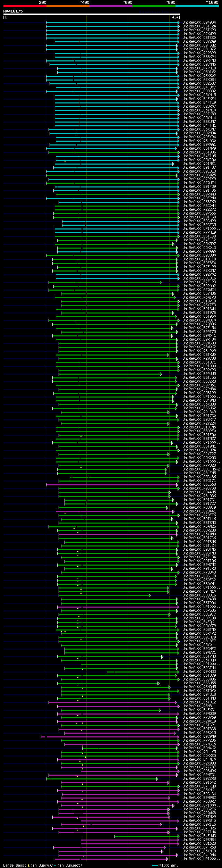Click the red 20% identity legend segment
222x868 pixels.
25,6
